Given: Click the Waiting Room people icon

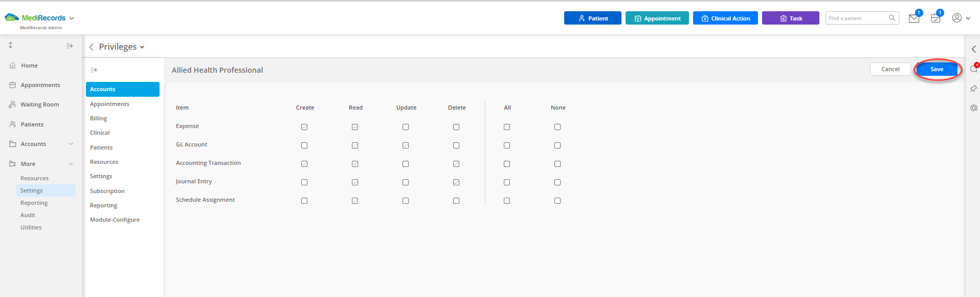Looking at the screenshot, I should [x=12, y=104].
